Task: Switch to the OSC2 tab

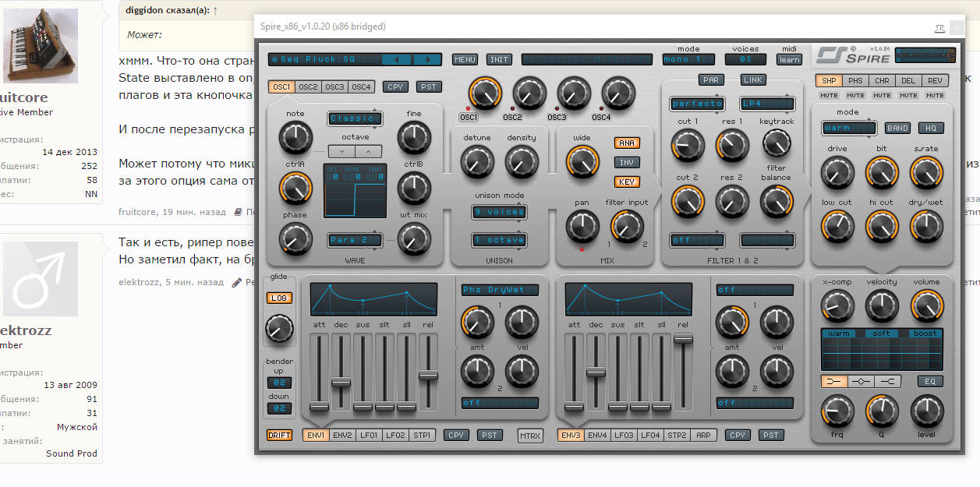Action: tap(308, 86)
